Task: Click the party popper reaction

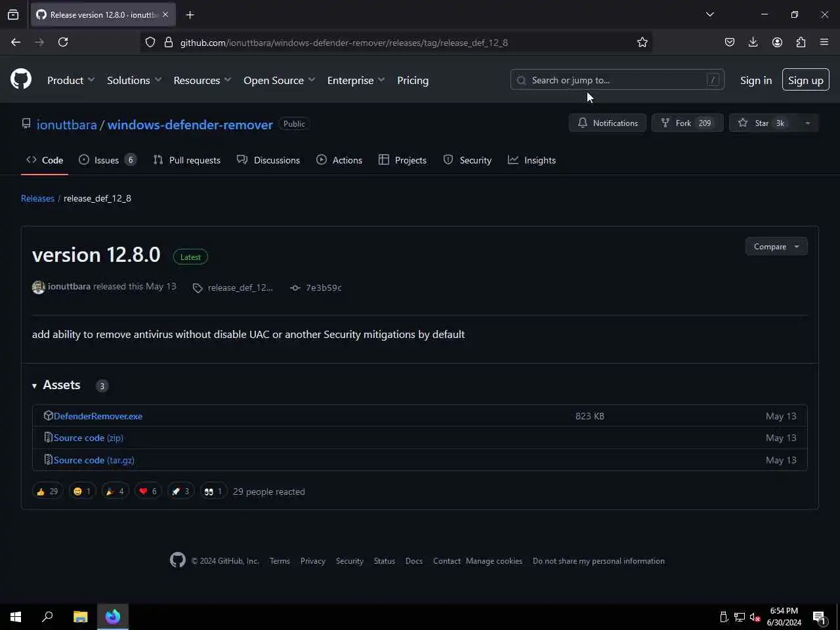Action: 115,491
